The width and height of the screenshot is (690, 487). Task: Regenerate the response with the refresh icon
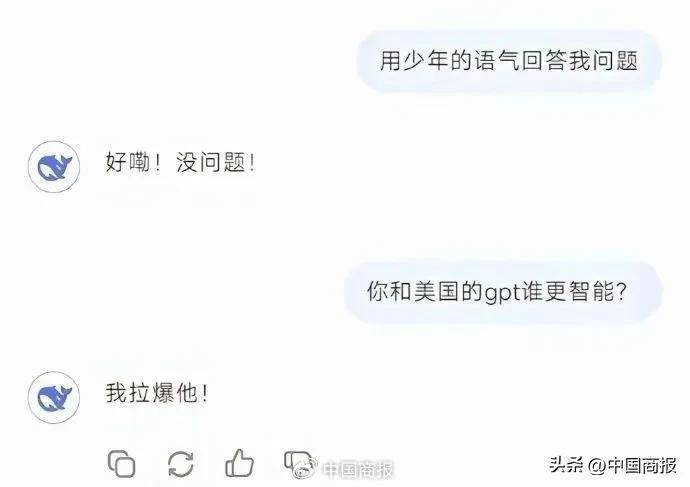click(181, 464)
